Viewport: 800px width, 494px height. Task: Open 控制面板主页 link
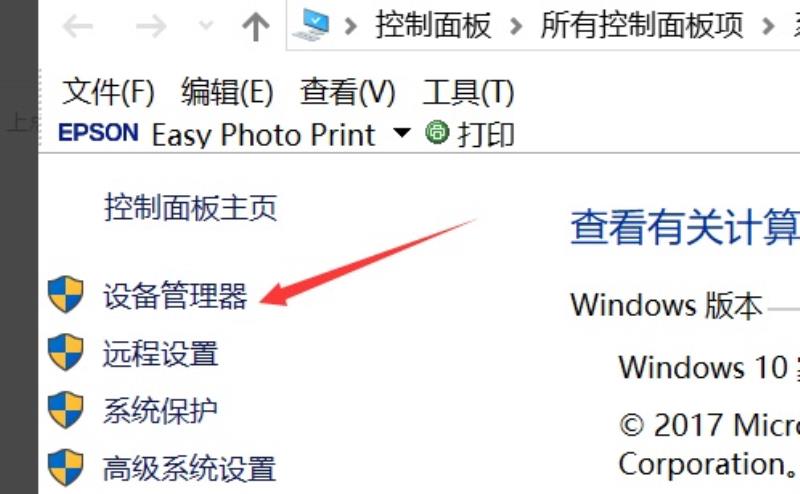tap(191, 208)
